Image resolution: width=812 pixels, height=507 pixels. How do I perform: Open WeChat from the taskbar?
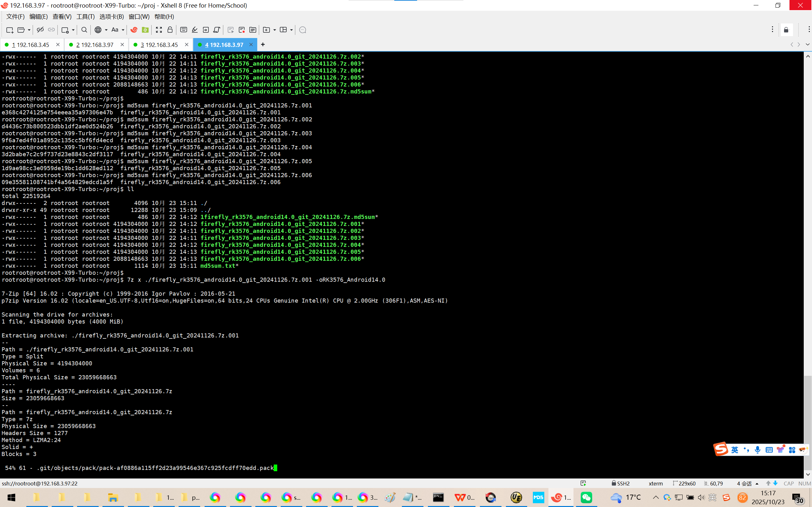coord(586,497)
